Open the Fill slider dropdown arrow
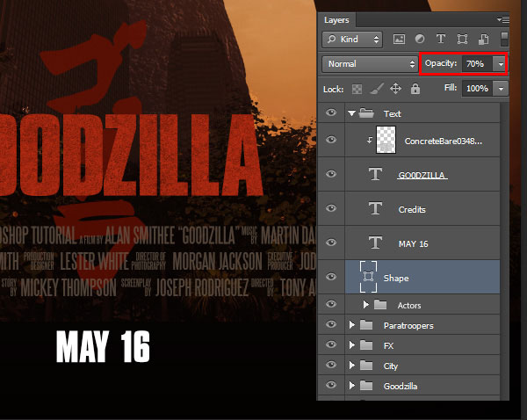The height and width of the screenshot is (420, 527). pyautogui.click(x=501, y=89)
